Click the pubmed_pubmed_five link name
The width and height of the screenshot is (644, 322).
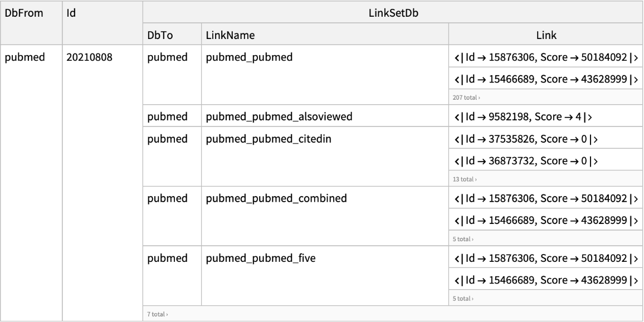click(261, 258)
